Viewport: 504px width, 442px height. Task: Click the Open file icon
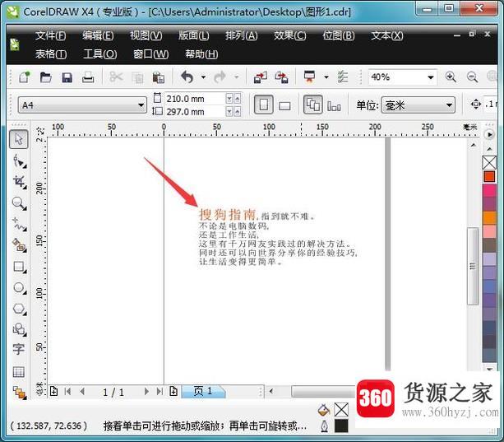point(46,77)
